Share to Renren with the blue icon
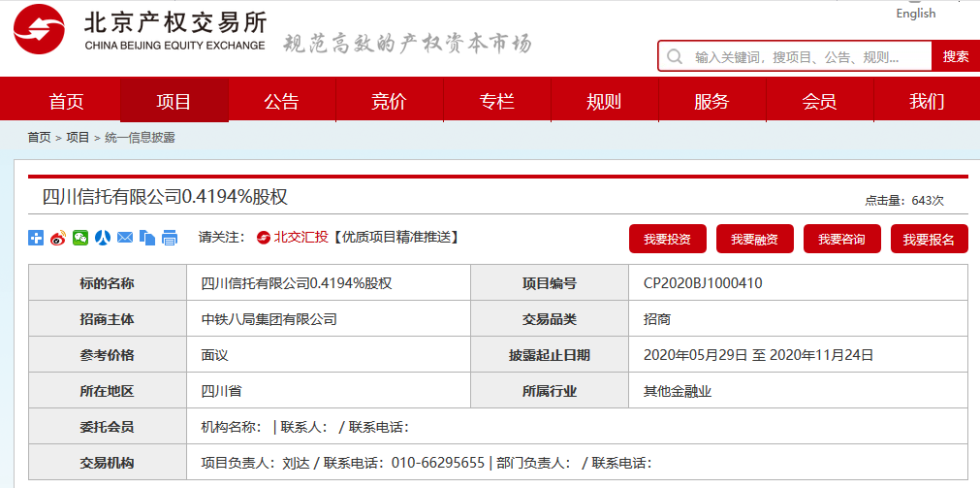Viewport: 980px width, 488px height. tap(103, 238)
